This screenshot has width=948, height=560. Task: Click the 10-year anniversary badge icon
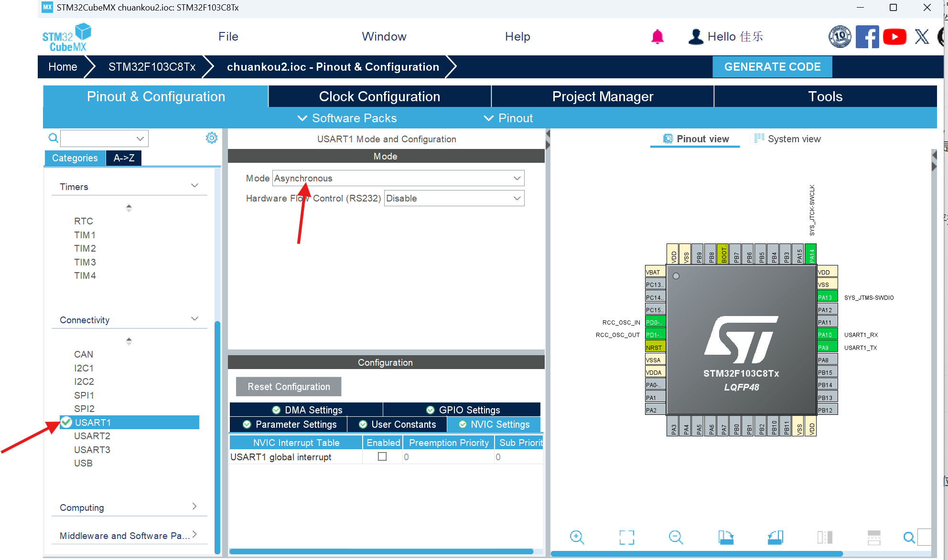(x=840, y=37)
